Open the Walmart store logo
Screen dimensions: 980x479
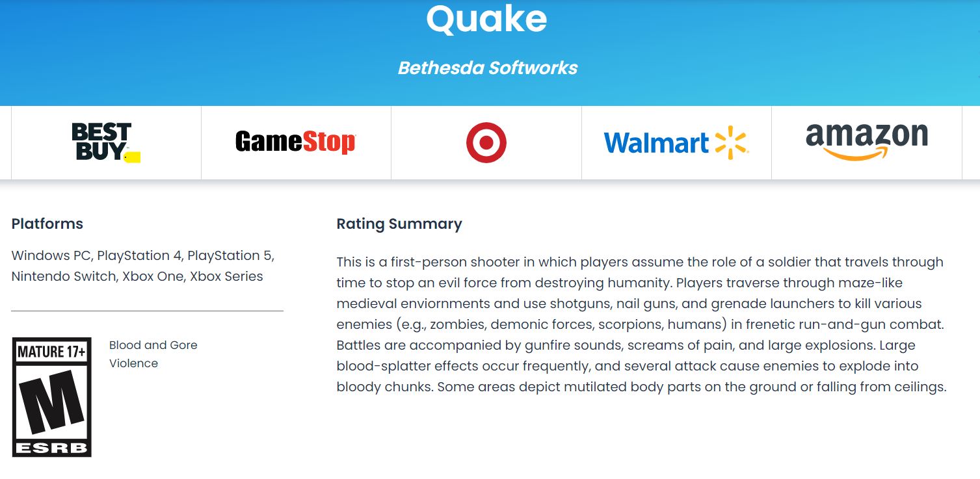[x=676, y=143]
